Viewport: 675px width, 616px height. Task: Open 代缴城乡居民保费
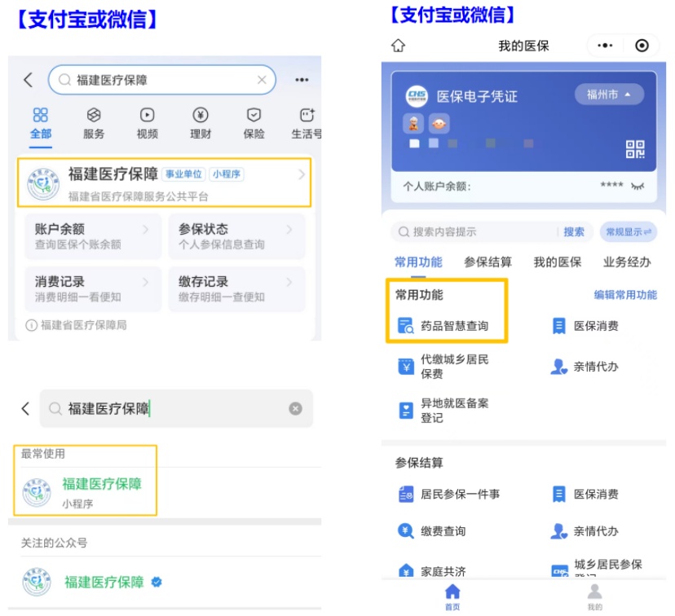click(x=443, y=367)
